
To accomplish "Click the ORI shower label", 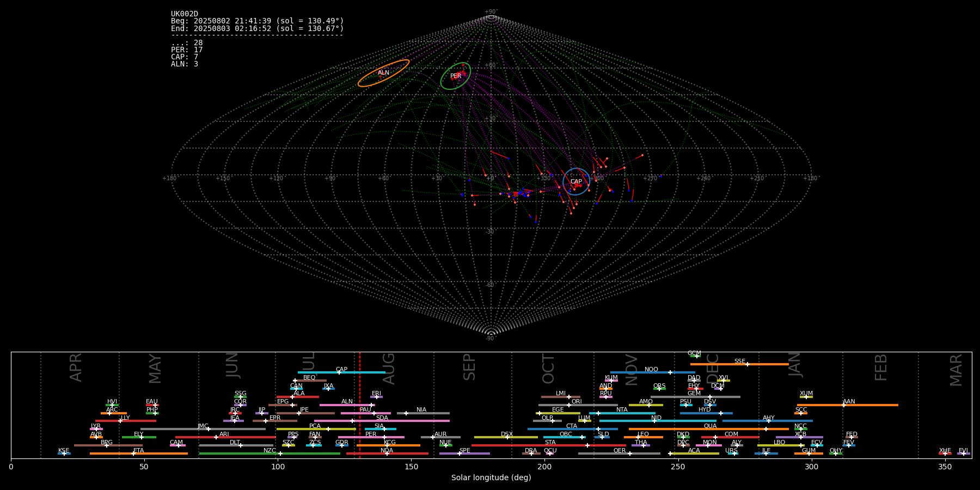I will coord(577,402).
